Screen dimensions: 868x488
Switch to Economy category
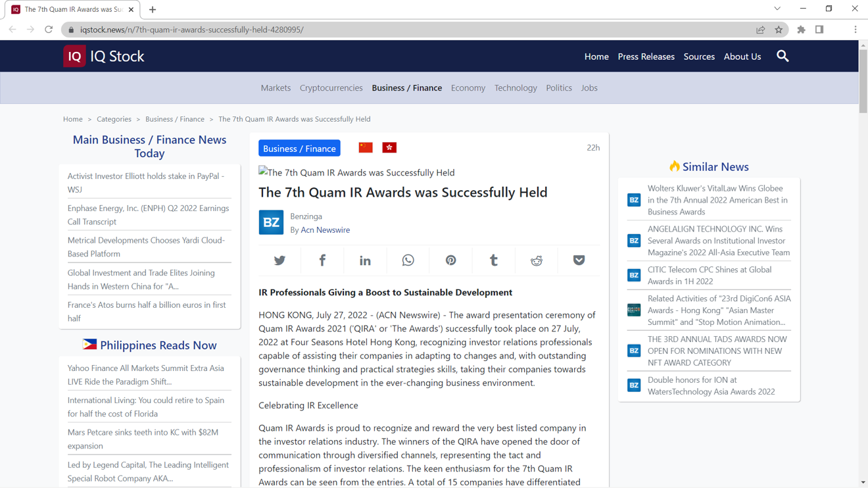(468, 87)
